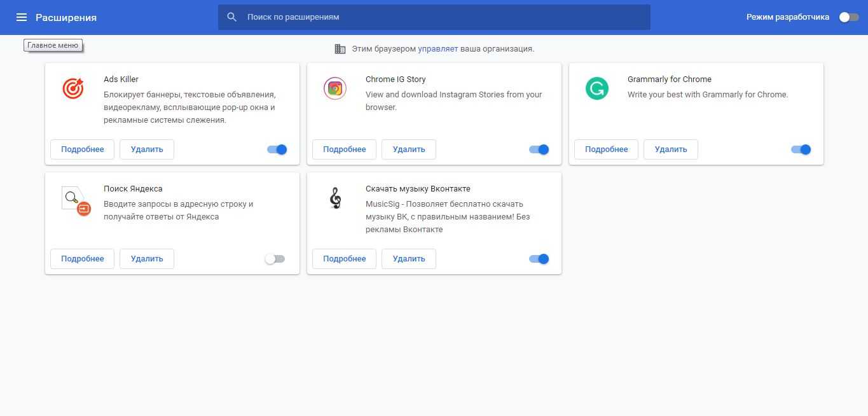
Task: Turn off Grammarly for Chrome toggle
Action: (801, 149)
